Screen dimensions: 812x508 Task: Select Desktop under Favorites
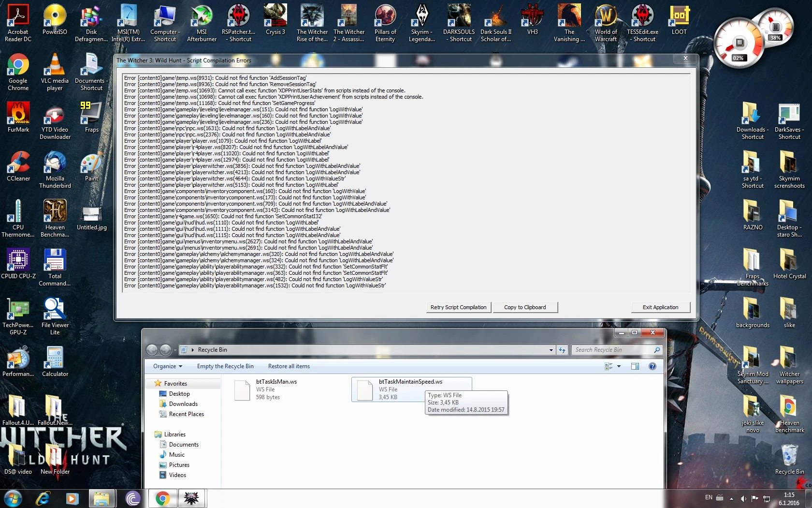point(179,394)
